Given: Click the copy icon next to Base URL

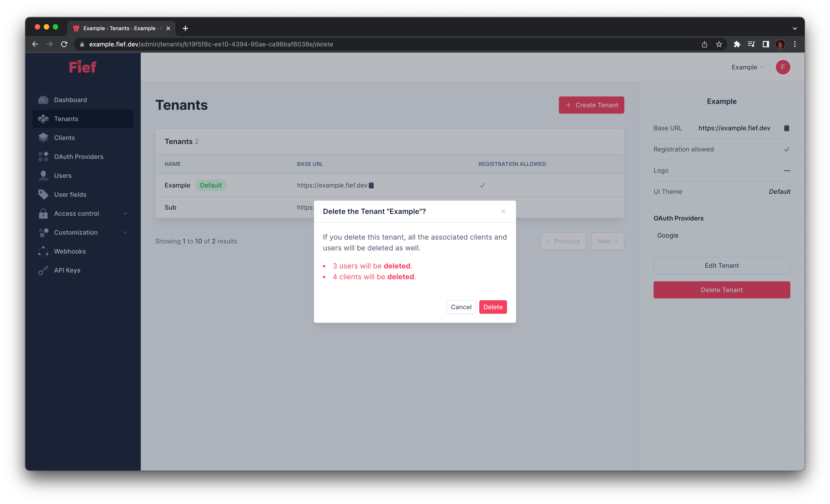Looking at the screenshot, I should tap(787, 128).
